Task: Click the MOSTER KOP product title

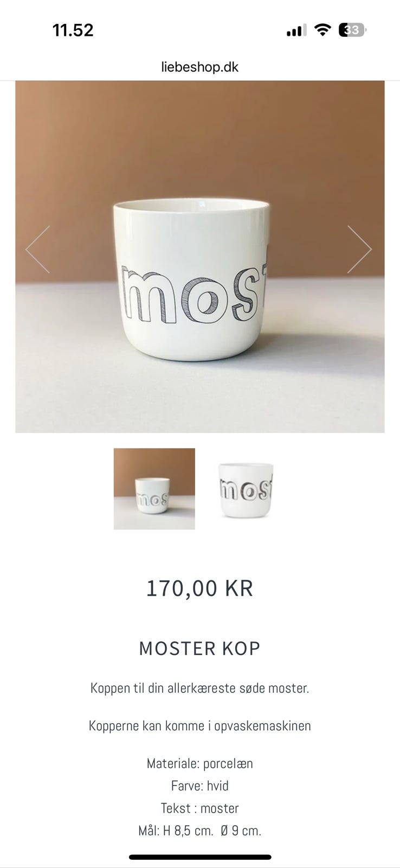Action: point(200,648)
